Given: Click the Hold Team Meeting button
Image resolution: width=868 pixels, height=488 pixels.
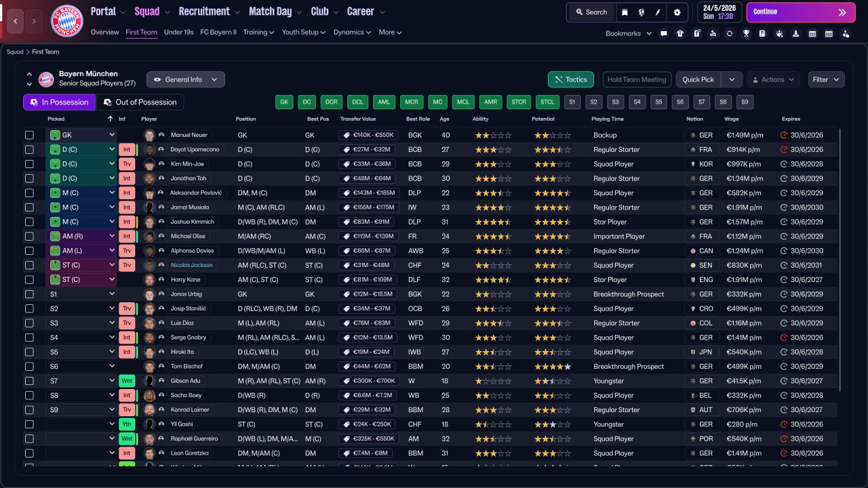Looking at the screenshot, I should pyautogui.click(x=637, y=79).
